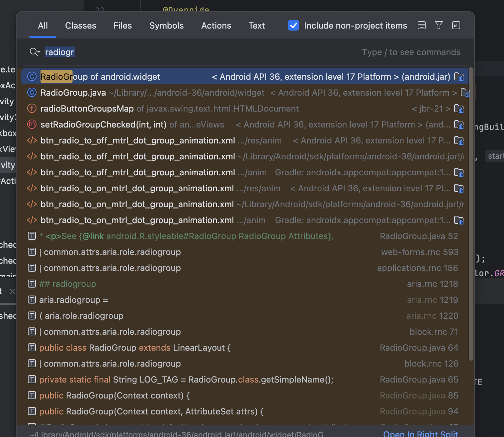Image resolution: width=504 pixels, height=437 pixels.
Task: Open the filter funnel icon
Action: pos(439,26)
